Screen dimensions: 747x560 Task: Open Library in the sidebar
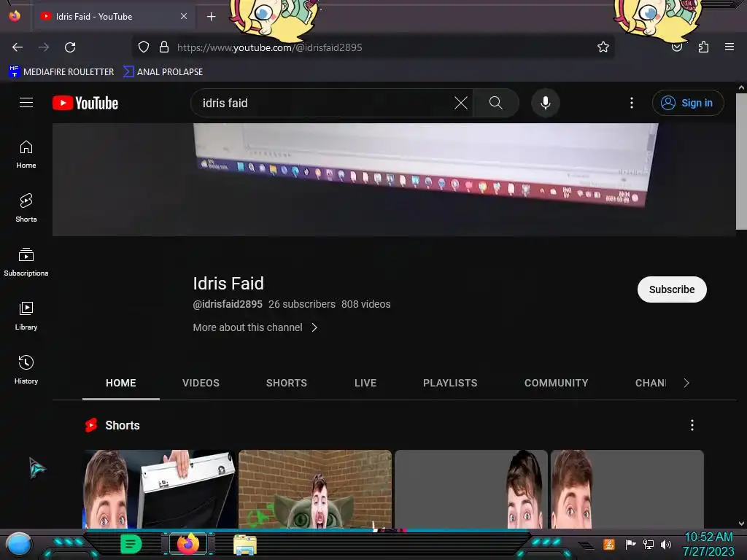click(x=26, y=316)
